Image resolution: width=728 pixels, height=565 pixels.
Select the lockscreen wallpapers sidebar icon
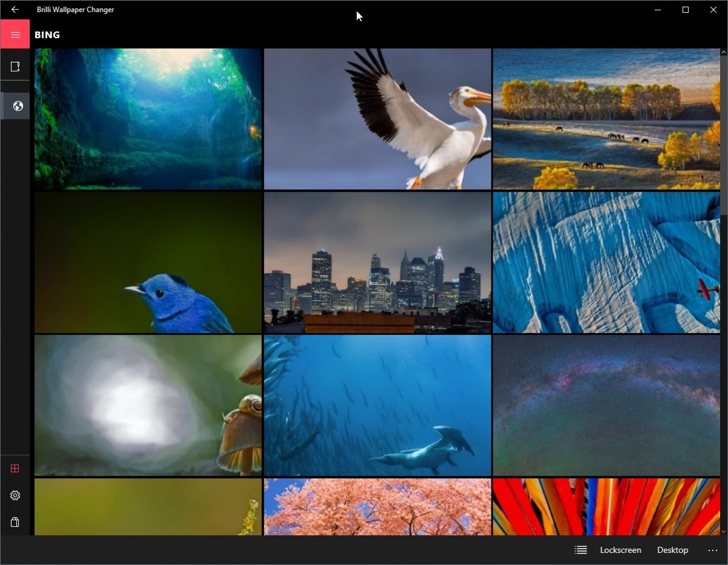pos(15,66)
